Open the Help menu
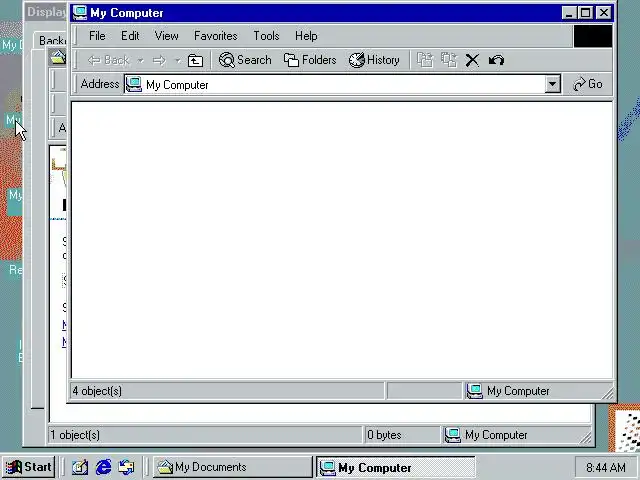 pos(306,36)
